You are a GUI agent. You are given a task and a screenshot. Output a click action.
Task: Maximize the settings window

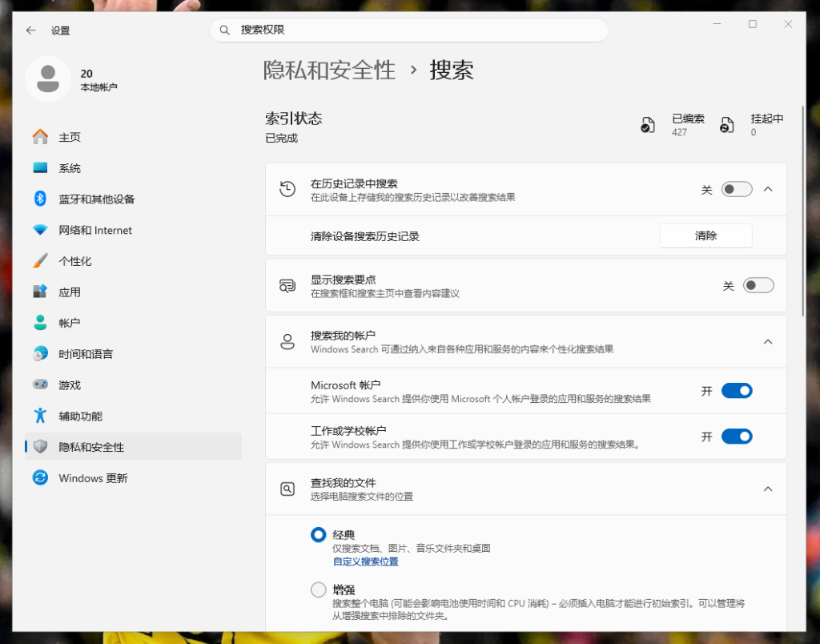(753, 24)
